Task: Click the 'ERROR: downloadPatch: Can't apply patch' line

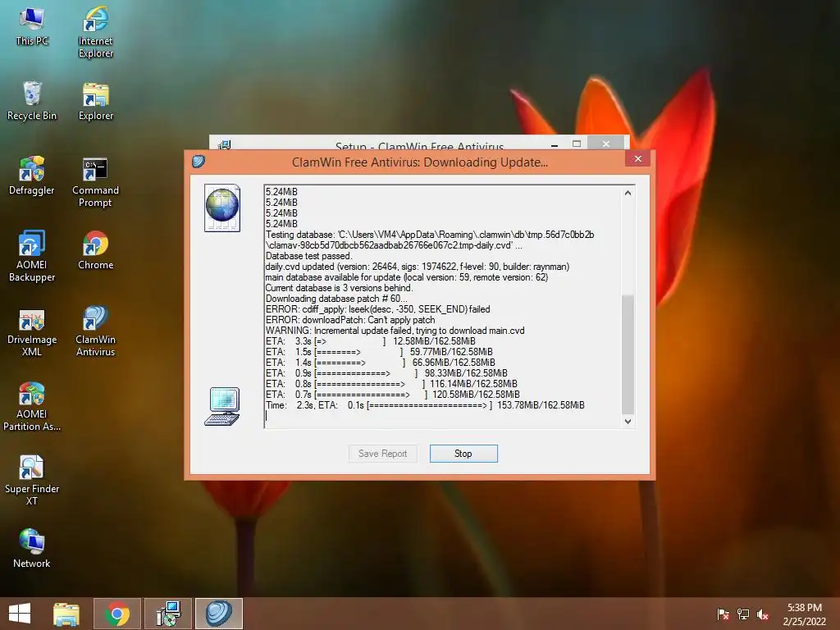Action: coord(350,320)
